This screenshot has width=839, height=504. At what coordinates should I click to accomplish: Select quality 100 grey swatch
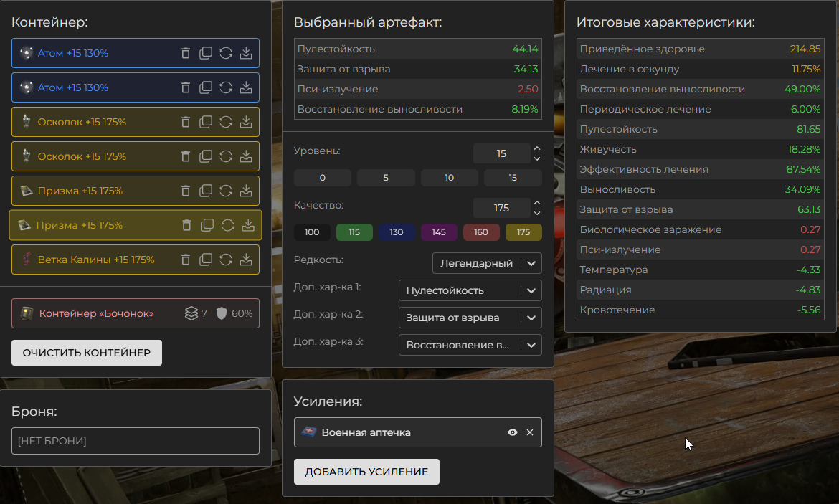312,232
